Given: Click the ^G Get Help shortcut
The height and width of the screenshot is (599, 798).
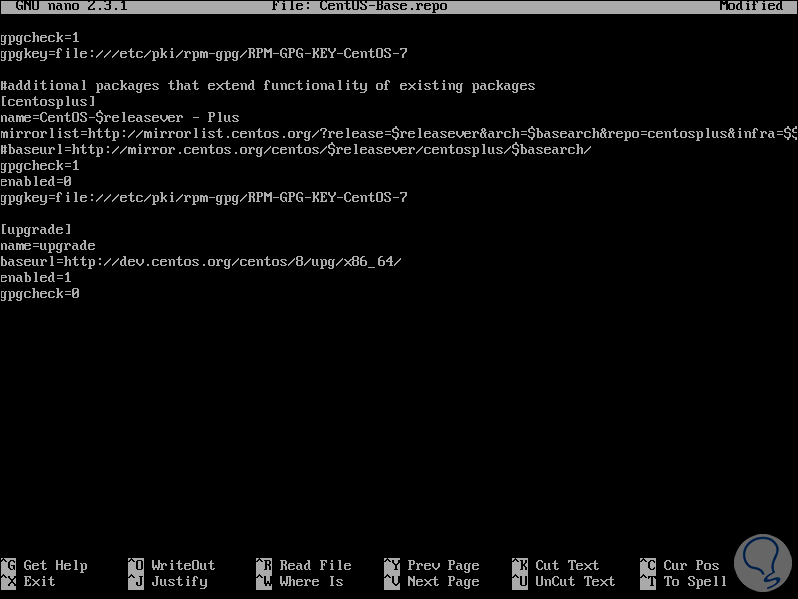Looking at the screenshot, I should (x=44, y=565).
